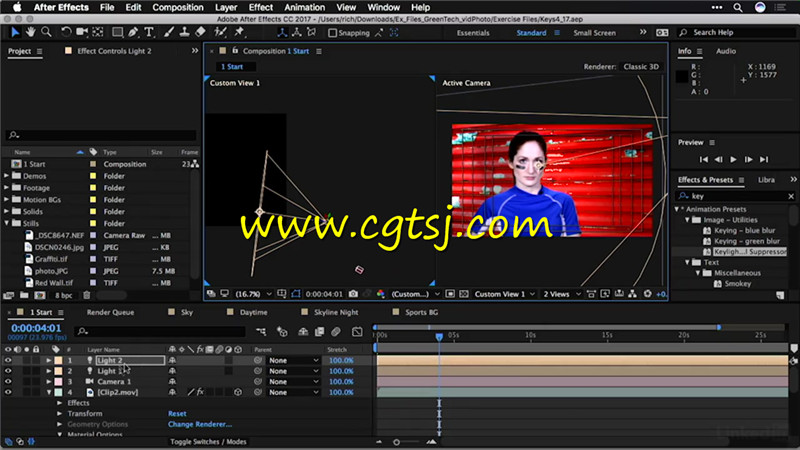Enable the Snapping checkbox
This screenshot has height=450, width=800.
333,33
